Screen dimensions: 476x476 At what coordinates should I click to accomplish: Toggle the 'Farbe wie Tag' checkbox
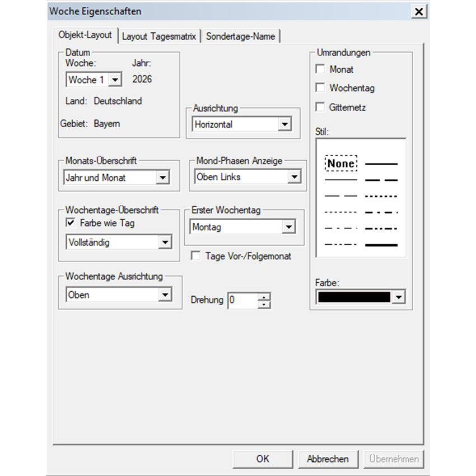(71, 223)
